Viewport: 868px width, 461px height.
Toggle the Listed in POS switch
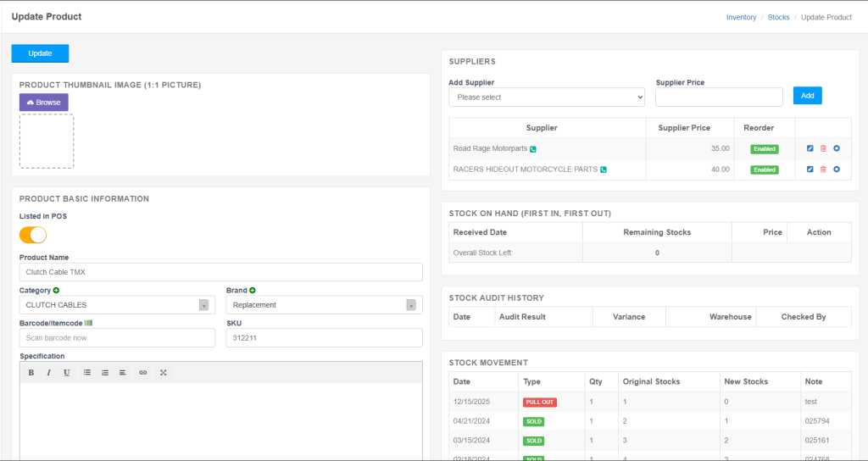click(33, 235)
